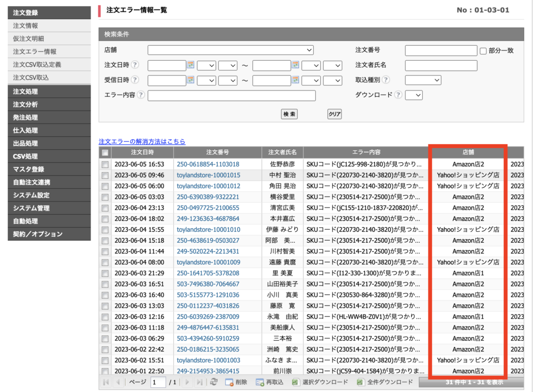Image resolution: width=533 pixels, height=392 pixels.
Task: Sort by エラー内容 column header
Action: coord(366,152)
